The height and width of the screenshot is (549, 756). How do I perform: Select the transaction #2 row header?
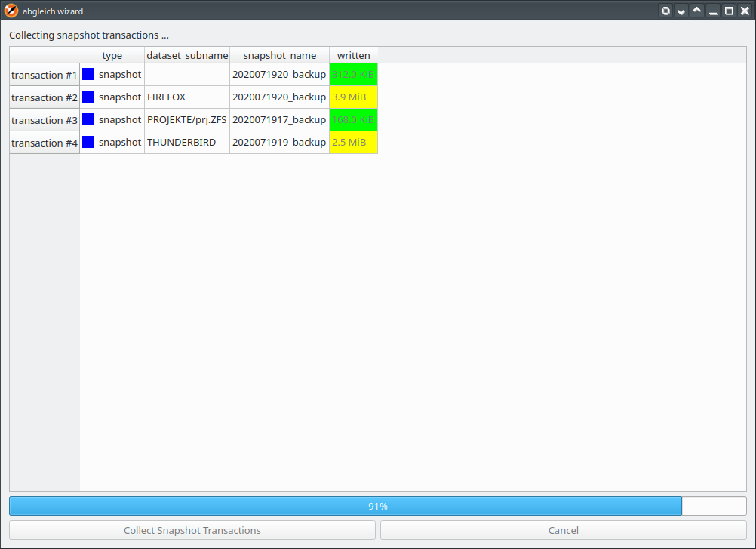coord(45,97)
